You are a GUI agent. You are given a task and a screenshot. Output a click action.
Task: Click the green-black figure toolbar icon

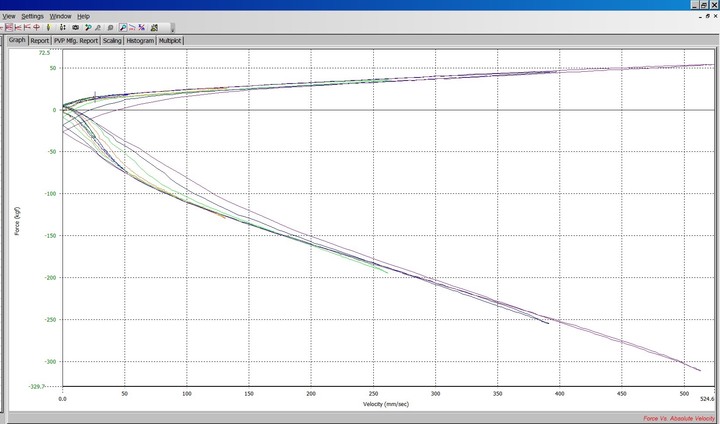[x=154, y=28]
